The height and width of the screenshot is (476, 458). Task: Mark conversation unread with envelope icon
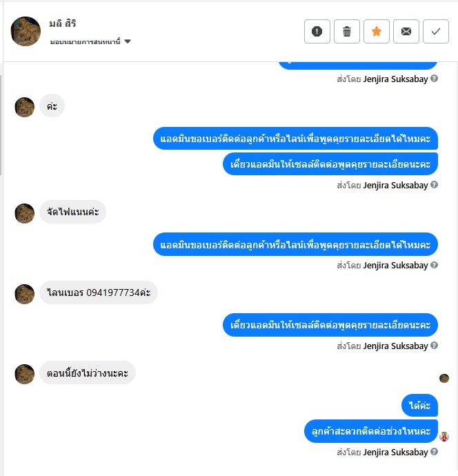pyautogui.click(x=406, y=31)
